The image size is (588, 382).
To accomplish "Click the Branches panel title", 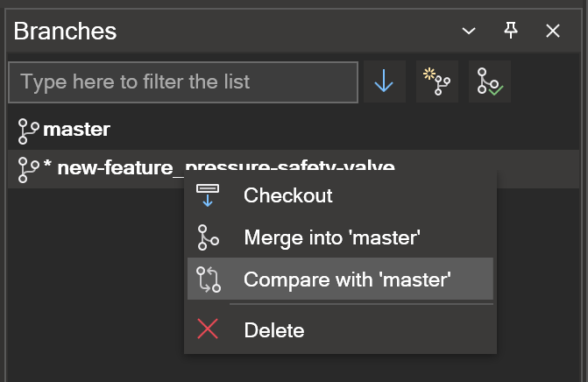I will (x=65, y=31).
